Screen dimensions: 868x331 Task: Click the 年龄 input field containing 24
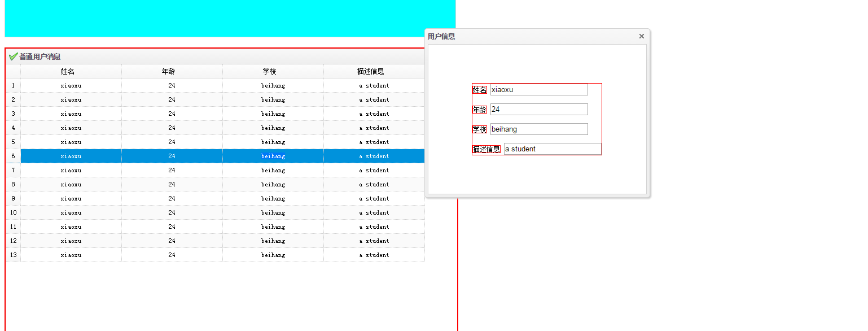coord(539,109)
